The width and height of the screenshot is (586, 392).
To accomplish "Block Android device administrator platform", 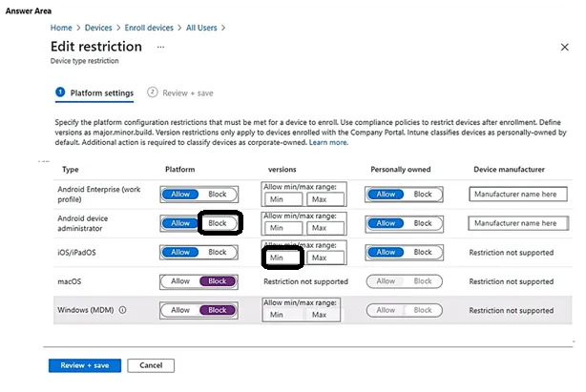I will (x=218, y=223).
